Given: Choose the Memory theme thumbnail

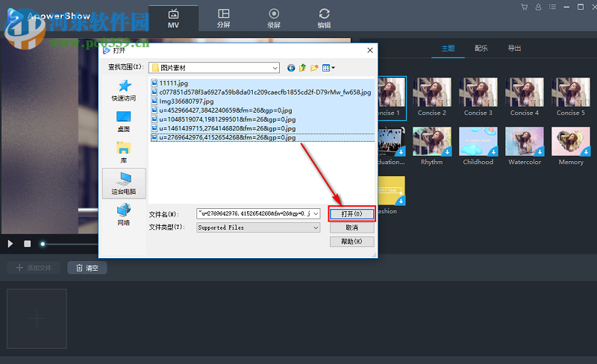Looking at the screenshot, I should 571,141.
